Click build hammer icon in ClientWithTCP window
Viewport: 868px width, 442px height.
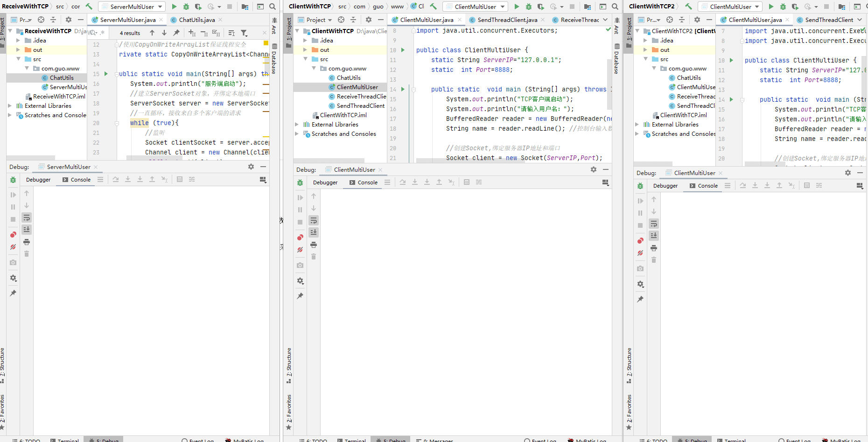(x=433, y=7)
